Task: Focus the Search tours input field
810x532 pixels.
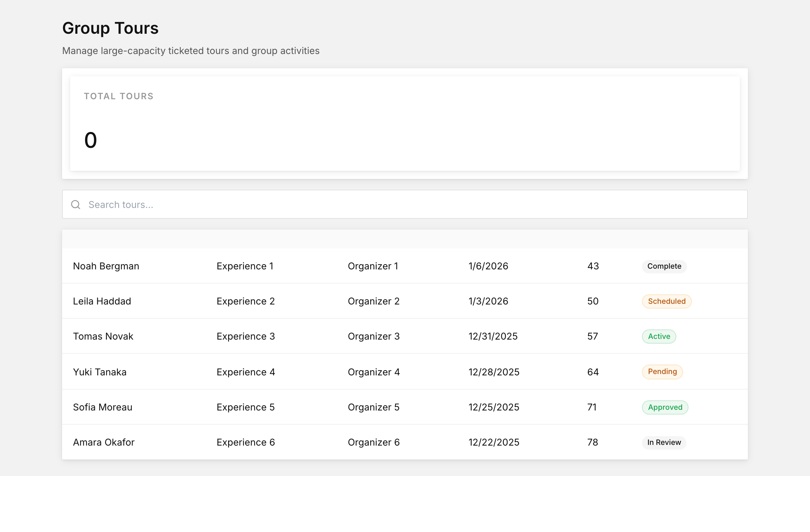Action: pyautogui.click(x=405, y=204)
